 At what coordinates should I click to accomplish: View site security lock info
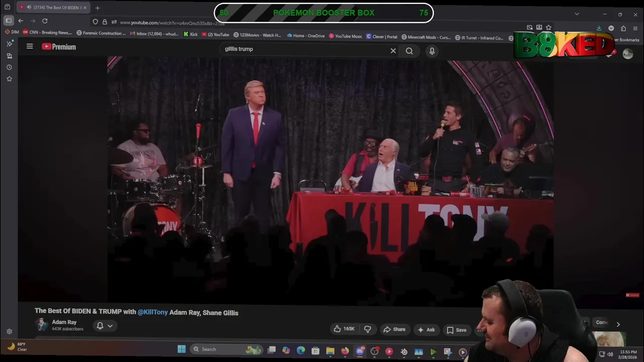[x=105, y=22]
